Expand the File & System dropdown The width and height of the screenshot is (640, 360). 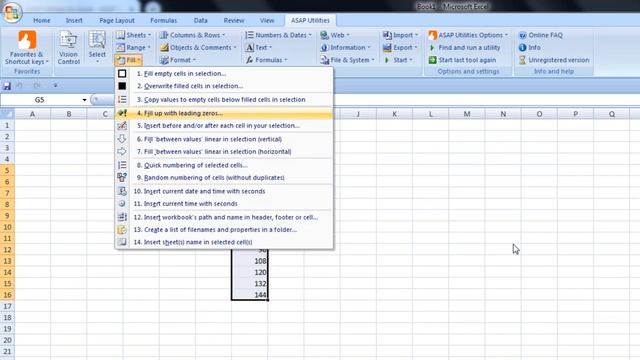(347, 60)
